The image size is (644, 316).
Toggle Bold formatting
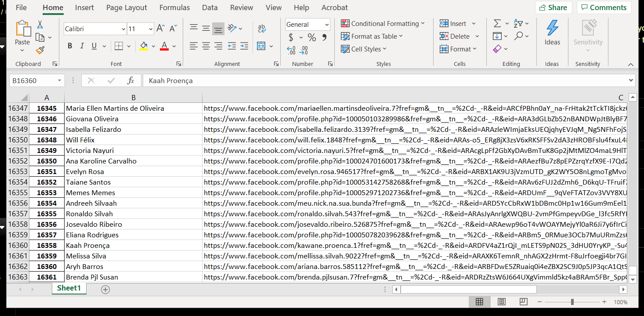[70, 46]
